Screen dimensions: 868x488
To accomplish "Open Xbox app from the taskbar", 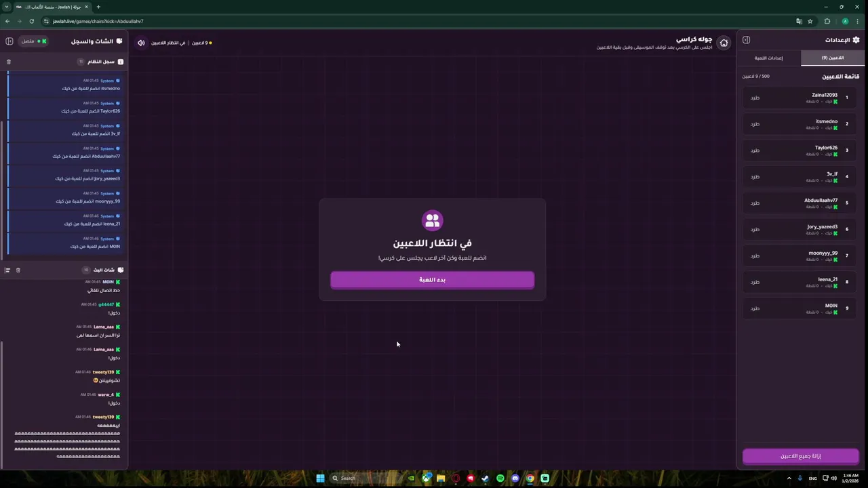I will coord(426,478).
